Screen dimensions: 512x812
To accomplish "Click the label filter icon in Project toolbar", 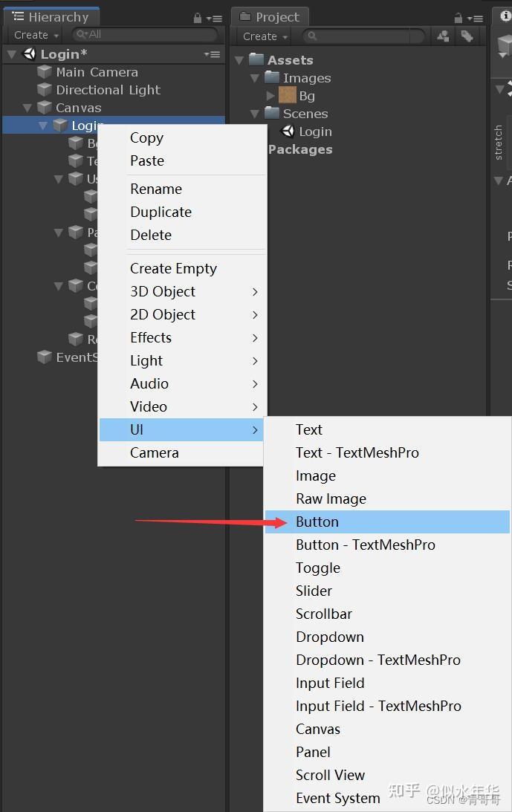I will point(467,35).
